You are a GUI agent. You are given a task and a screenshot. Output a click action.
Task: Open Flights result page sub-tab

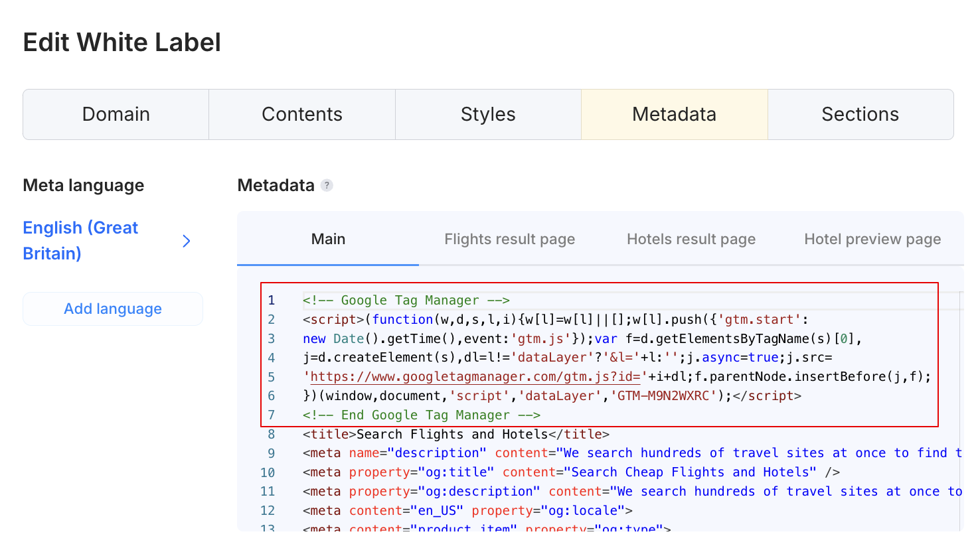pyautogui.click(x=510, y=239)
